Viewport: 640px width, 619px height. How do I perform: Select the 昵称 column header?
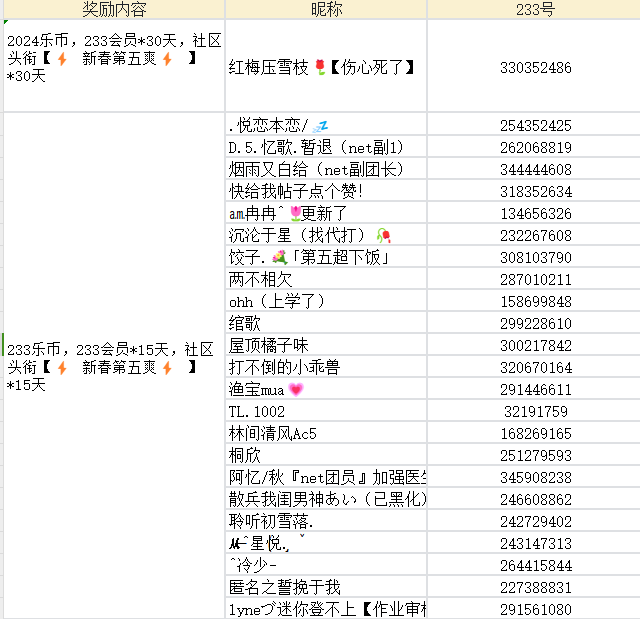326,10
